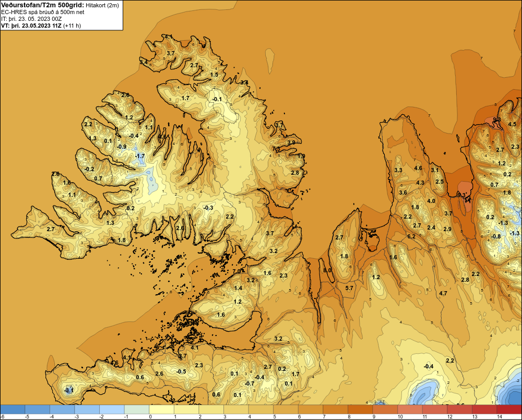Viewport: 522px width, 420px height.
Task: Select the -0.5 temperature value
Action: pyautogui.click(x=181, y=371)
